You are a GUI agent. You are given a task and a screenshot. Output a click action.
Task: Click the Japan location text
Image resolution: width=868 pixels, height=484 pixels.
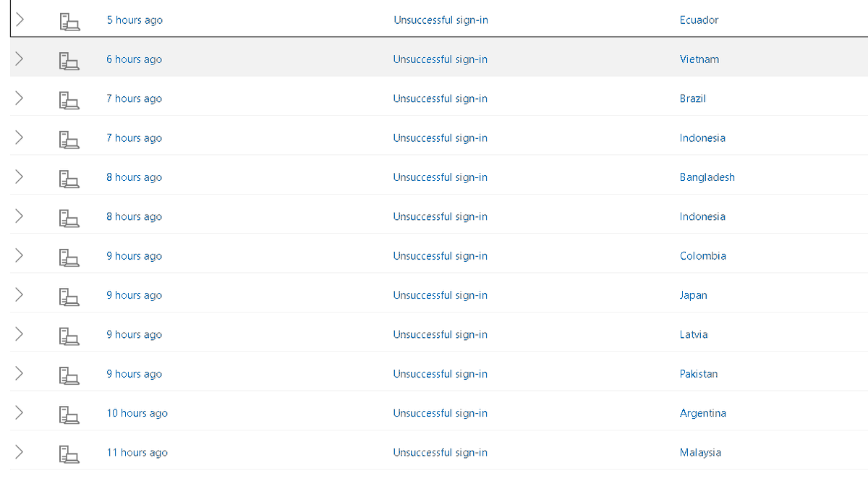[694, 295]
